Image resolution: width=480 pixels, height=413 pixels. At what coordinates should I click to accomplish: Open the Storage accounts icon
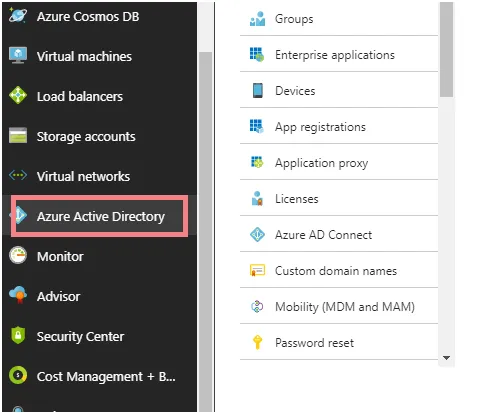click(18, 135)
